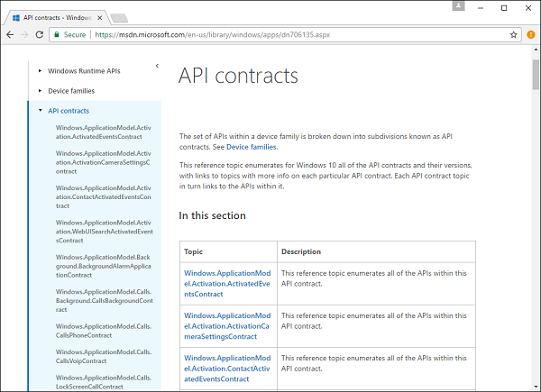
Task: Open the Chrome user profile icon
Action: tap(459, 7)
